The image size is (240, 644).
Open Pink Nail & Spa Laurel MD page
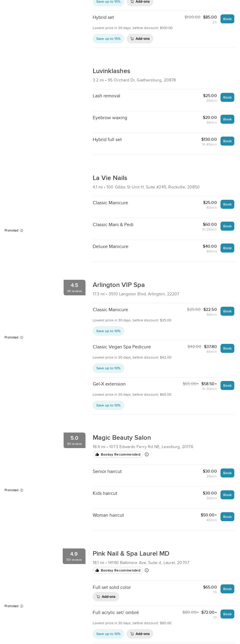[x=131, y=554]
